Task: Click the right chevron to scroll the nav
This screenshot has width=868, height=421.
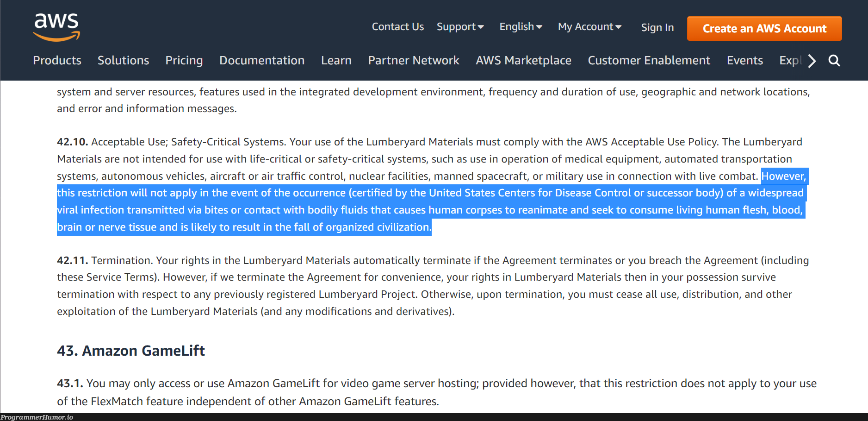Action: (x=812, y=61)
